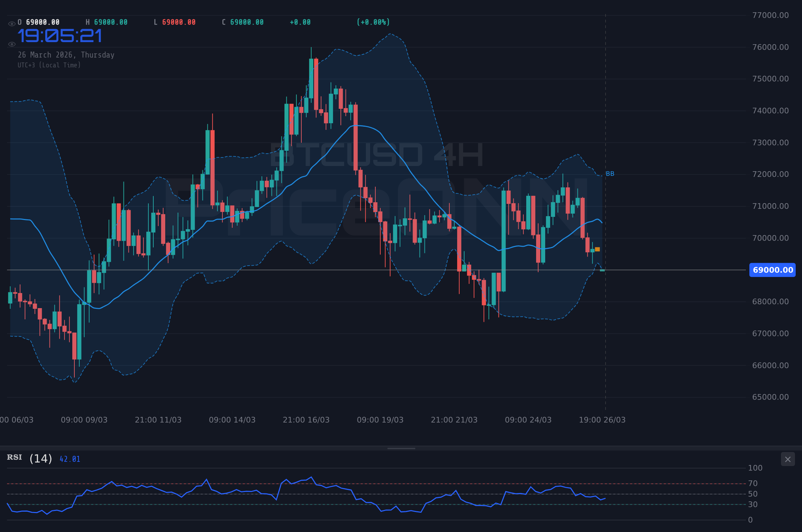Open timezone options via UTC+3 (Local Time) label
The height and width of the screenshot is (532, 802).
[49, 65]
